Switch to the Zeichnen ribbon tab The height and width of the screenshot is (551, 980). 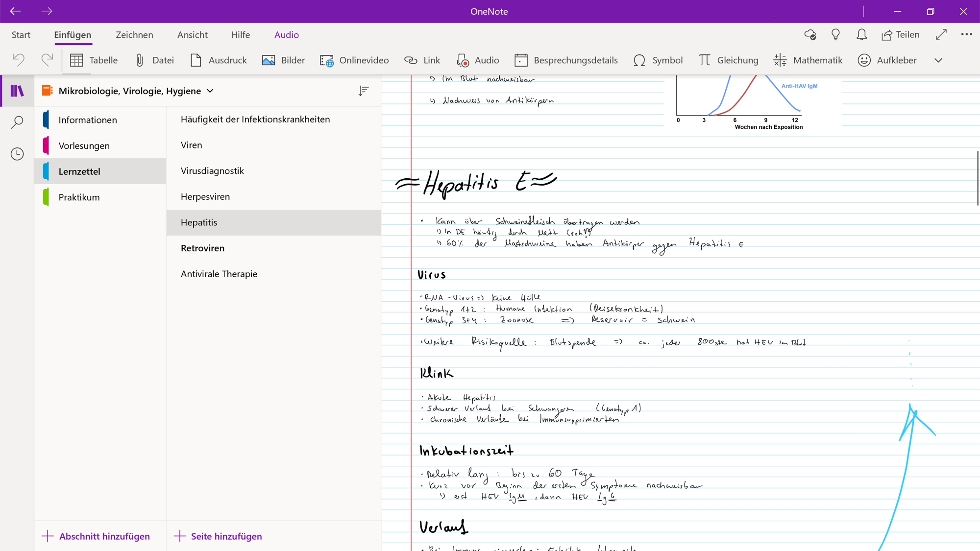[134, 35]
